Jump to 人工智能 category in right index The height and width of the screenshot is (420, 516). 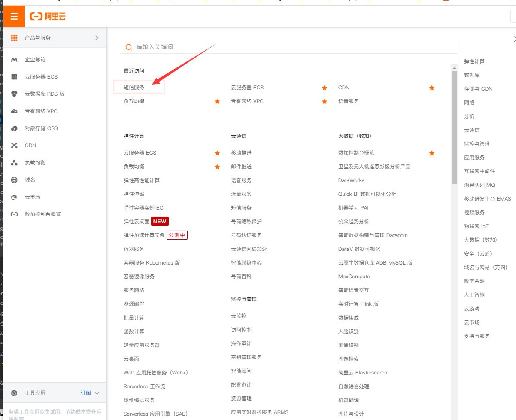[x=474, y=295]
